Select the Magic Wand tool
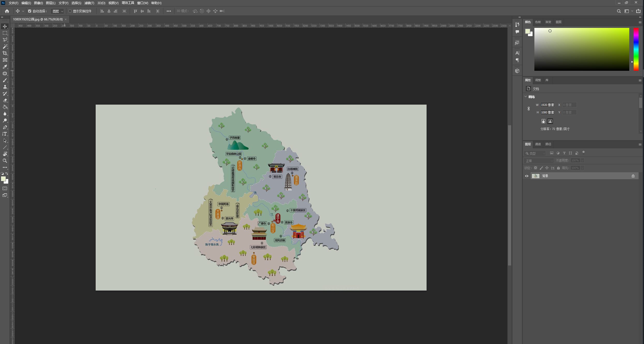The height and width of the screenshot is (344, 644). coord(5,46)
